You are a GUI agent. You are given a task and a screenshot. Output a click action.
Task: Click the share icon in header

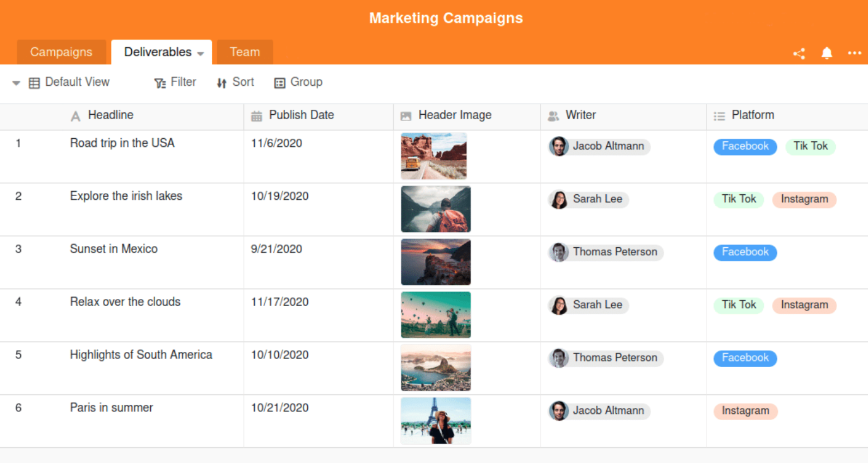click(x=799, y=54)
